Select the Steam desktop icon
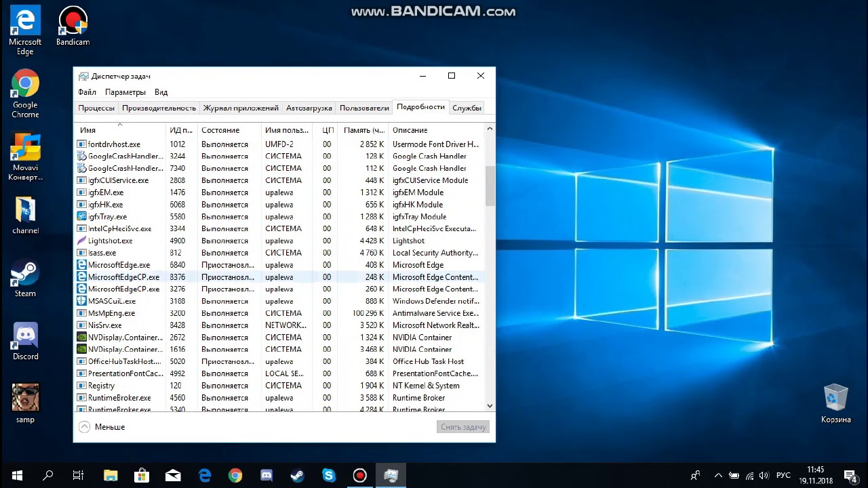This screenshot has width=868, height=488. click(x=25, y=279)
